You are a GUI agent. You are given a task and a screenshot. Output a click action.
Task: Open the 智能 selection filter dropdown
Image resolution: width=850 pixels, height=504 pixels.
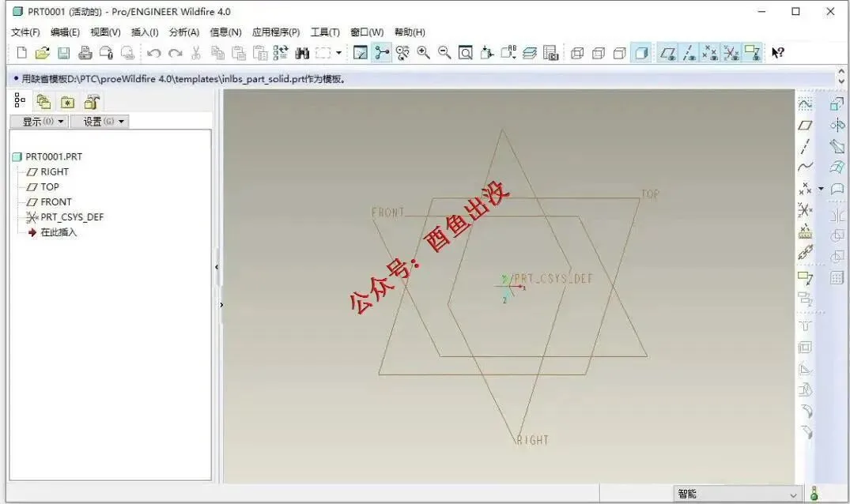(x=737, y=494)
